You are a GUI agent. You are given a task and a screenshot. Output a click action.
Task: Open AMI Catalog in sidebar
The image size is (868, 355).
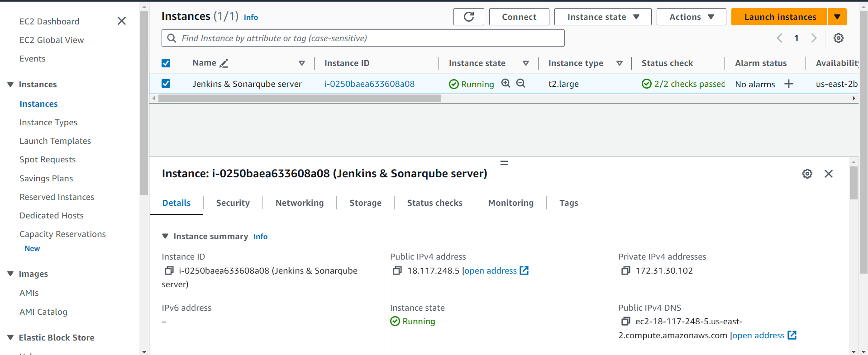click(43, 312)
